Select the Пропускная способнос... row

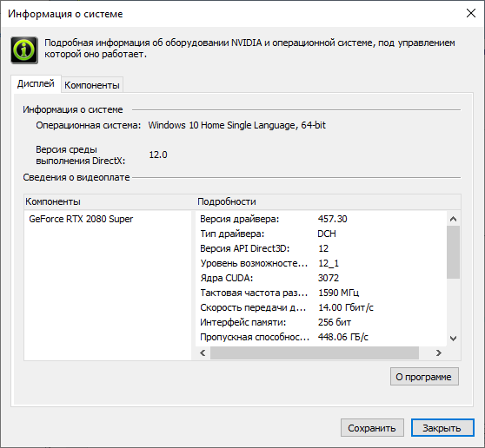click(321, 337)
